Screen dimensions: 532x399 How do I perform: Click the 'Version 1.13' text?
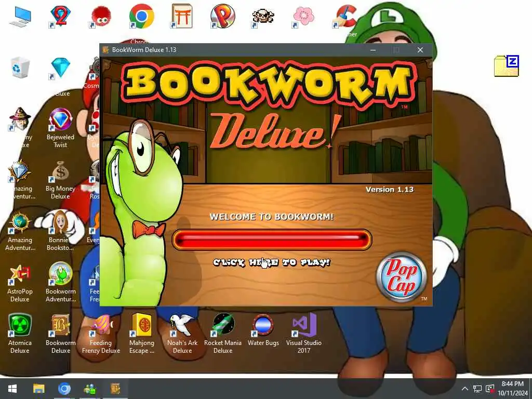(x=390, y=190)
